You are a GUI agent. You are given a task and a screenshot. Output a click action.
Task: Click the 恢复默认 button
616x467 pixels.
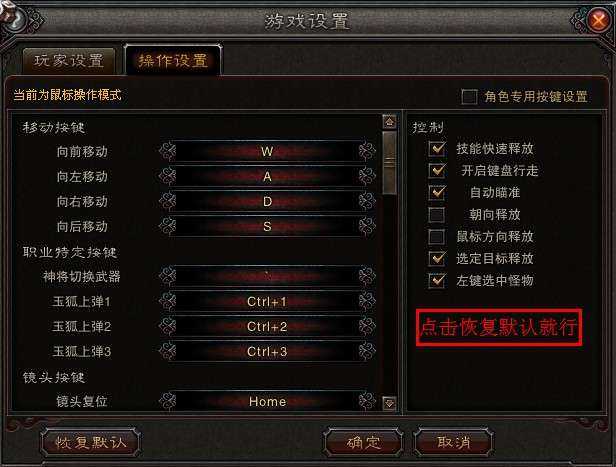pos(90,443)
